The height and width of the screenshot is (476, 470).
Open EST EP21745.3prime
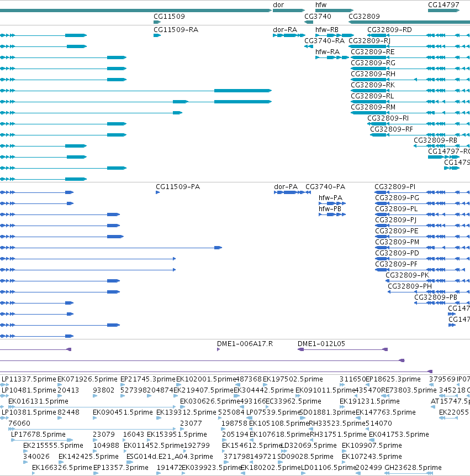(x=148, y=379)
